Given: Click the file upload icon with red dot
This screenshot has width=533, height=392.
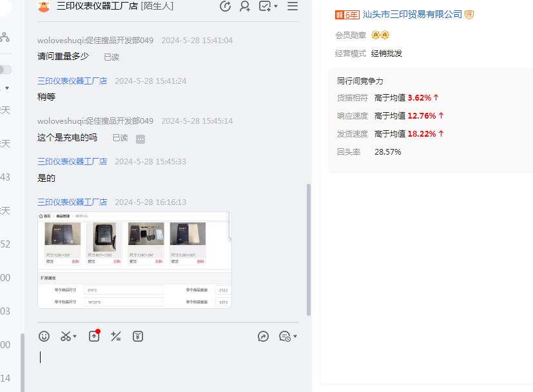Looking at the screenshot, I should (94, 336).
